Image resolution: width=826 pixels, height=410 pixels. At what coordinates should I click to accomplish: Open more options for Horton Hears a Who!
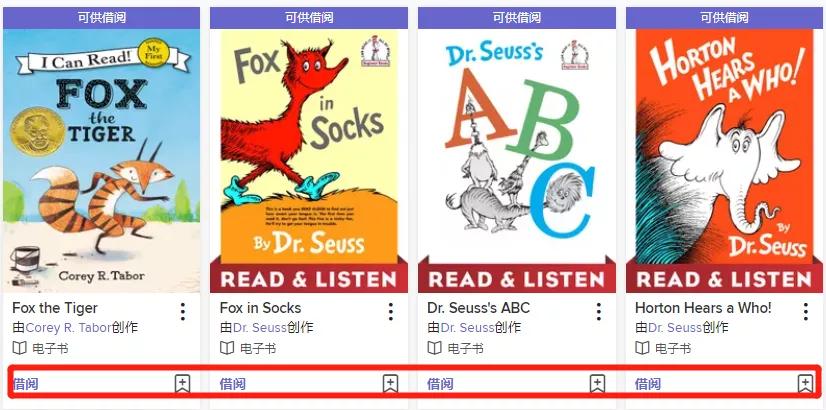coord(805,311)
